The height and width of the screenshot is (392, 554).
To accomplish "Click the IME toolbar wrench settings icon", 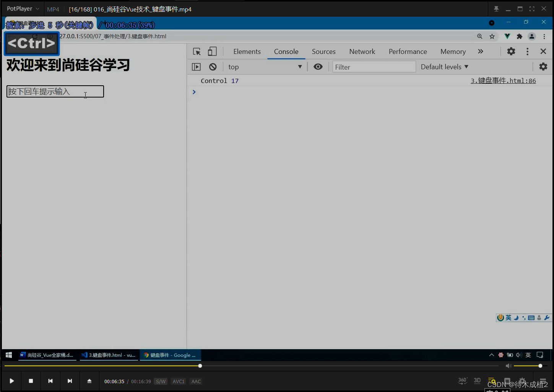I will [x=547, y=318].
